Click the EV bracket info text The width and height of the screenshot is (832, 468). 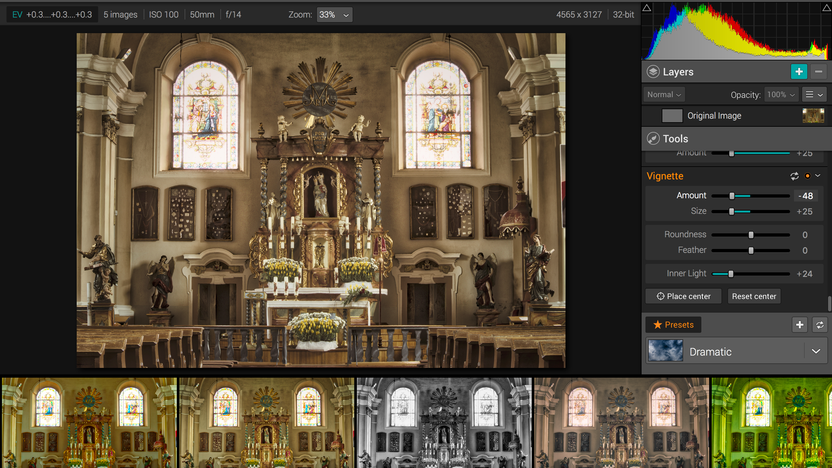pos(52,15)
